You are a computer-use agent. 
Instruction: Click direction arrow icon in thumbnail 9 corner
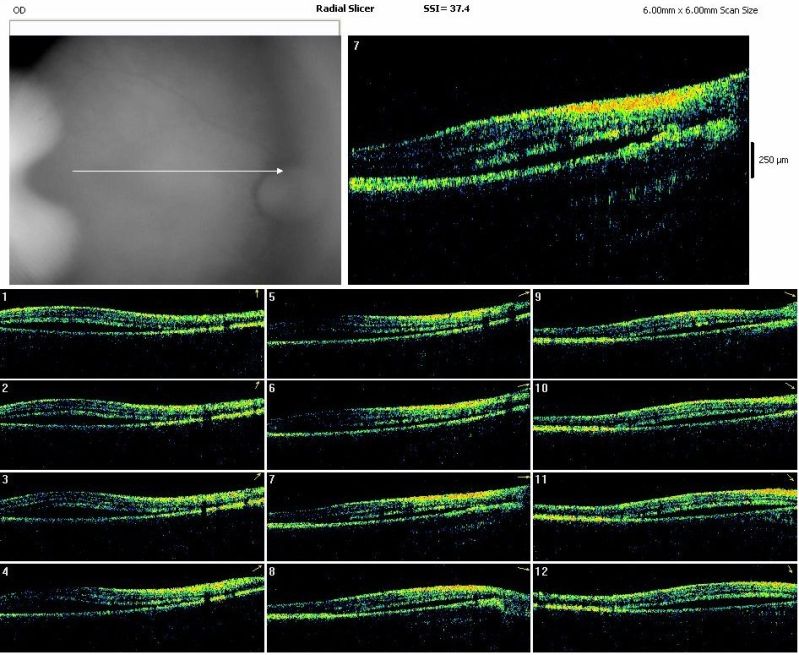click(790, 295)
